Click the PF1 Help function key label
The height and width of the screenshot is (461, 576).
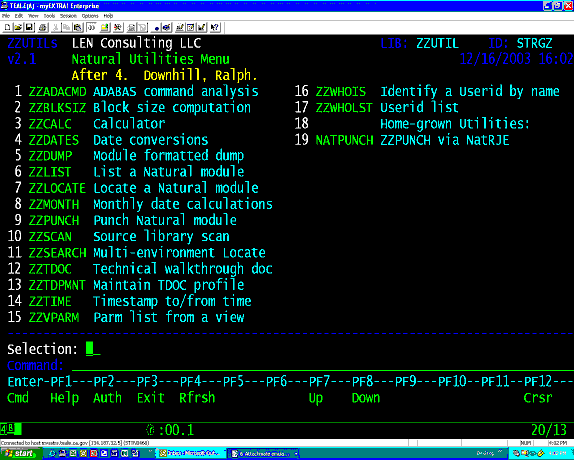coord(64,397)
